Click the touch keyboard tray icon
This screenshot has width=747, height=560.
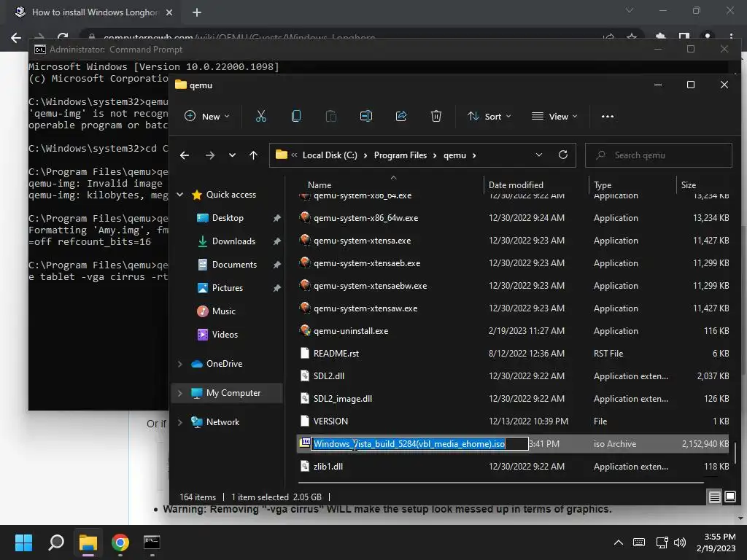pos(639,542)
